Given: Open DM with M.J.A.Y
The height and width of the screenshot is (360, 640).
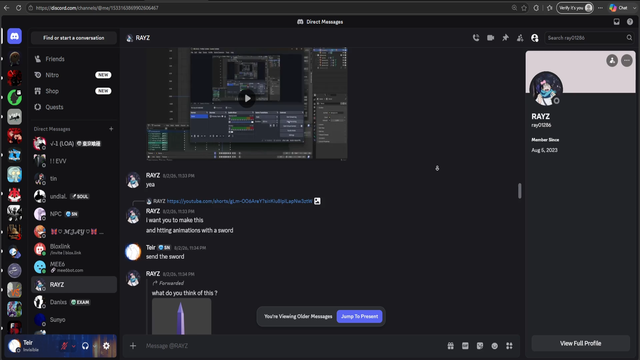Looking at the screenshot, I should coord(74,231).
